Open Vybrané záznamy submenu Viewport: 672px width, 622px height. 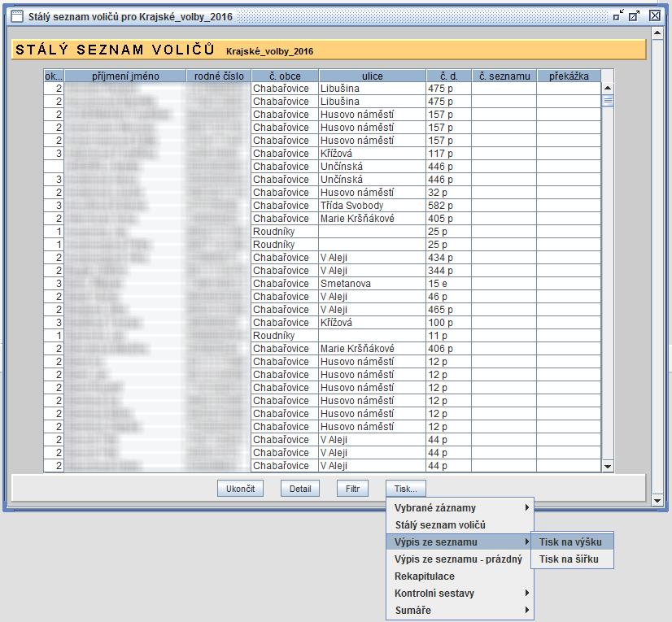click(x=460, y=507)
